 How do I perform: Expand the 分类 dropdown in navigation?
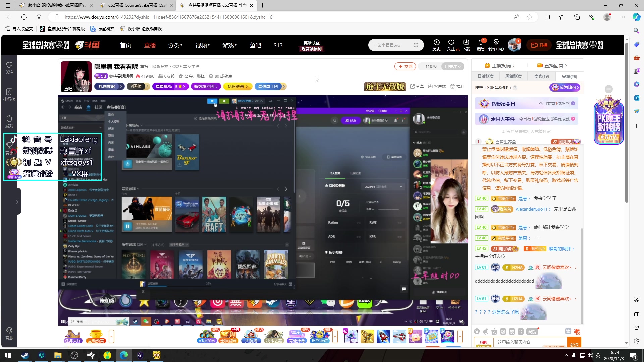pos(175,45)
